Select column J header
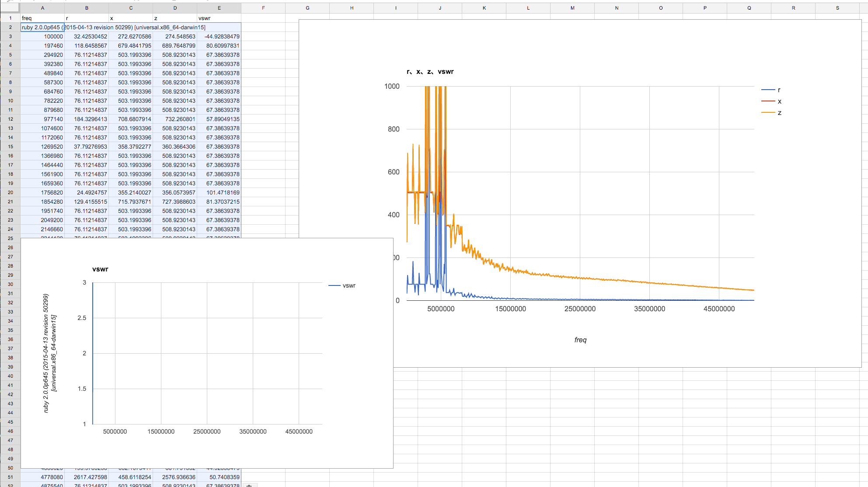Viewport: 868px width, 487px height. [440, 8]
